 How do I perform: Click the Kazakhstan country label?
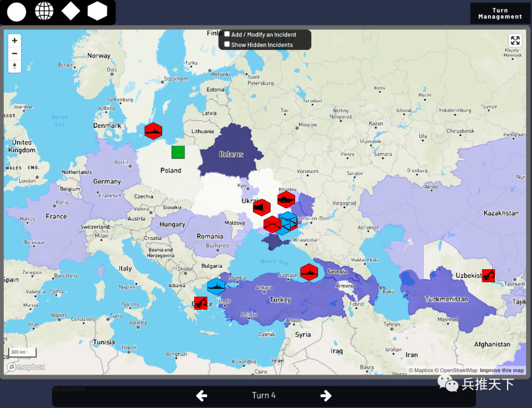[501, 213]
